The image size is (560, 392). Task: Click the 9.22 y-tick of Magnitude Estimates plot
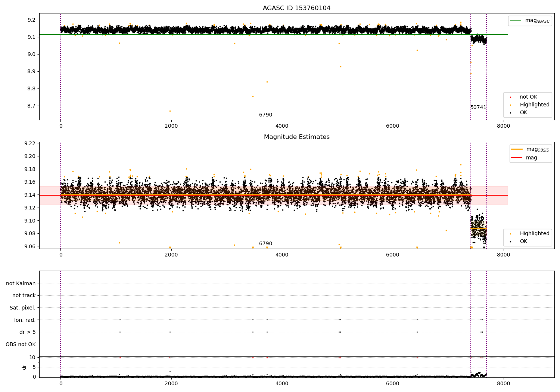(30, 144)
